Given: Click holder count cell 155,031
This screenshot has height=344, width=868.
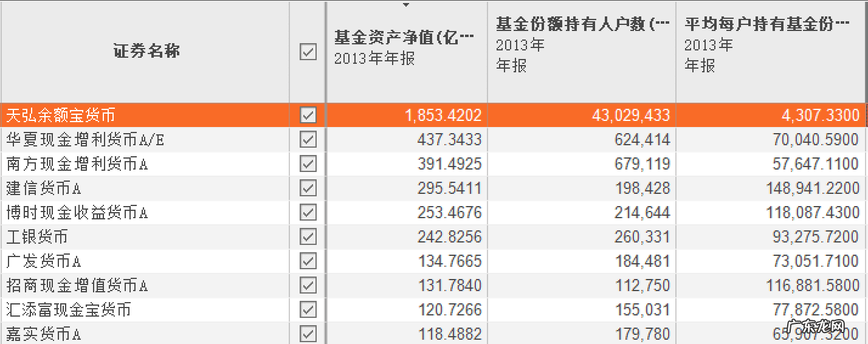Looking at the screenshot, I should [x=582, y=310].
